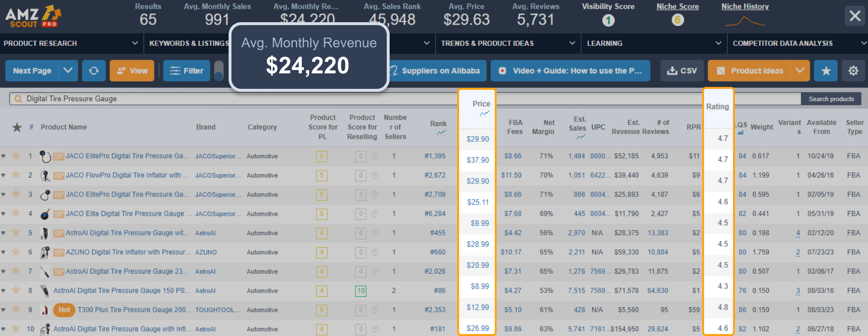Open the Video + Guide button

click(x=570, y=70)
